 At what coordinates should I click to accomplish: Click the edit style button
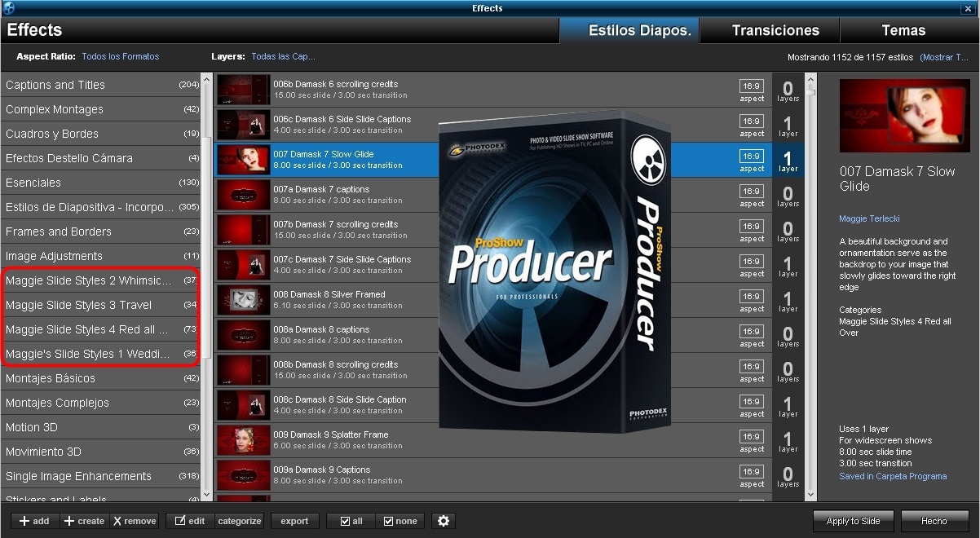pyautogui.click(x=190, y=521)
